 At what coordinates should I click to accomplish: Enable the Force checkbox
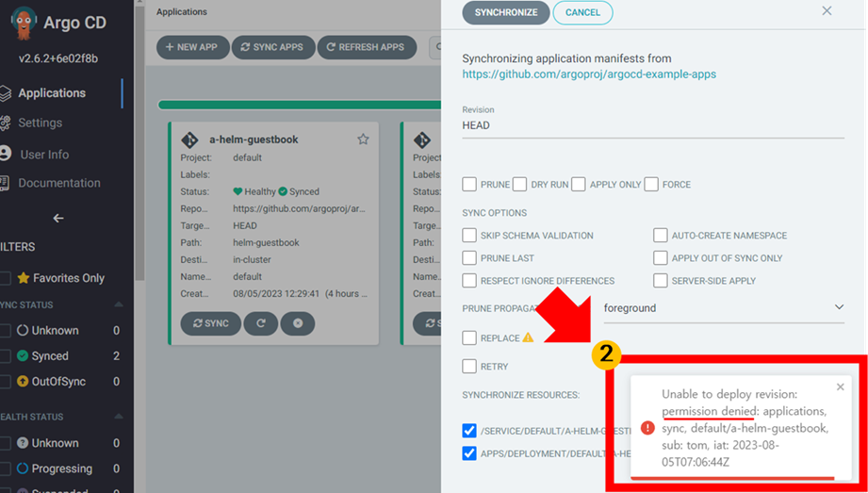click(x=651, y=185)
